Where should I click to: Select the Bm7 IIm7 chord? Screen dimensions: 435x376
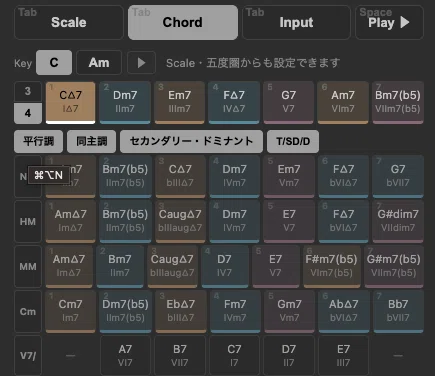tap(120, 266)
